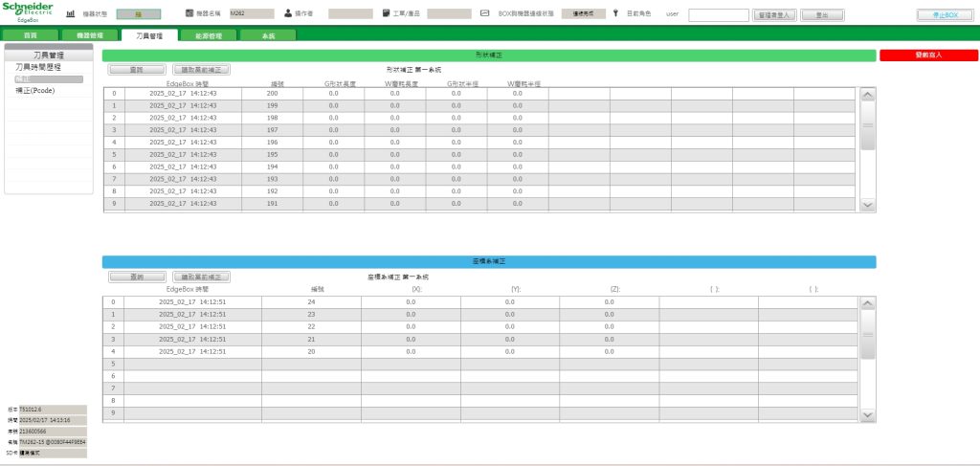Click the X value in coordinate row 23
Screen dimensions: 980x466
[411, 314]
